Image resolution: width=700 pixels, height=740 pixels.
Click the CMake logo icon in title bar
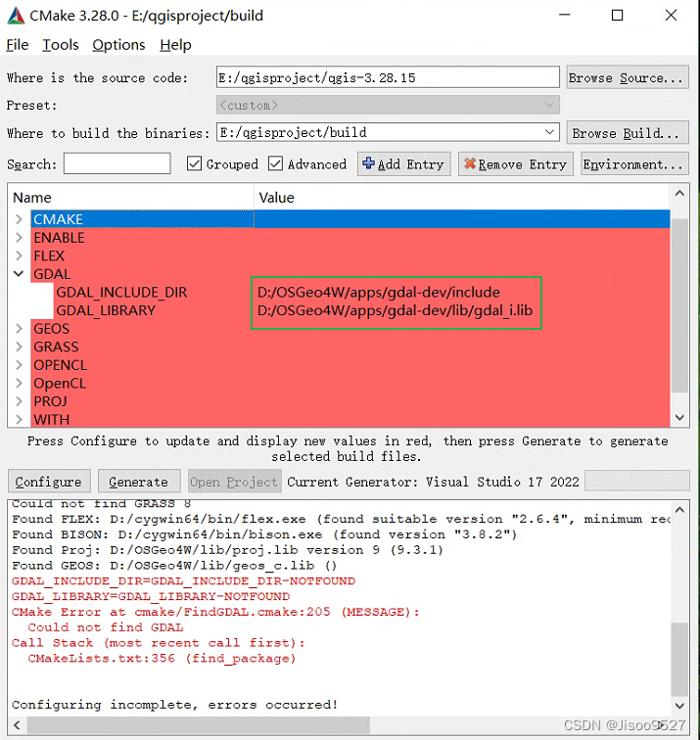tap(16, 16)
